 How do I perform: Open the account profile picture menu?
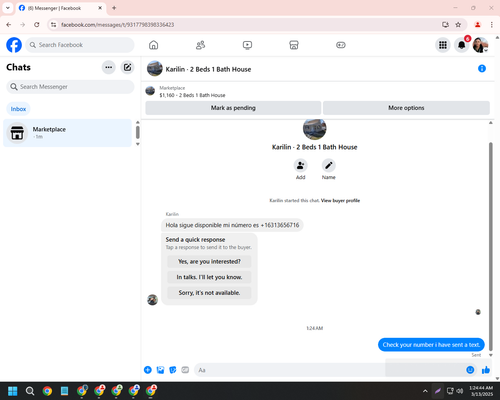coord(480,45)
